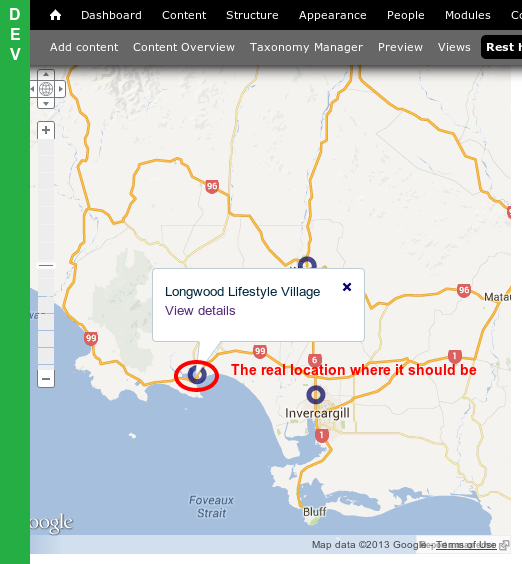Click the Preview shortcut link
This screenshot has height=564, width=522.
pyautogui.click(x=400, y=47)
